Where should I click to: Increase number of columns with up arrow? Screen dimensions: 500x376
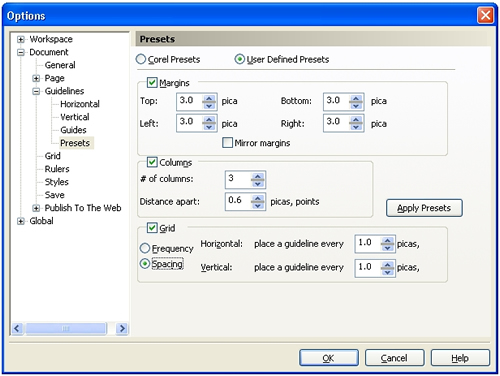click(258, 176)
